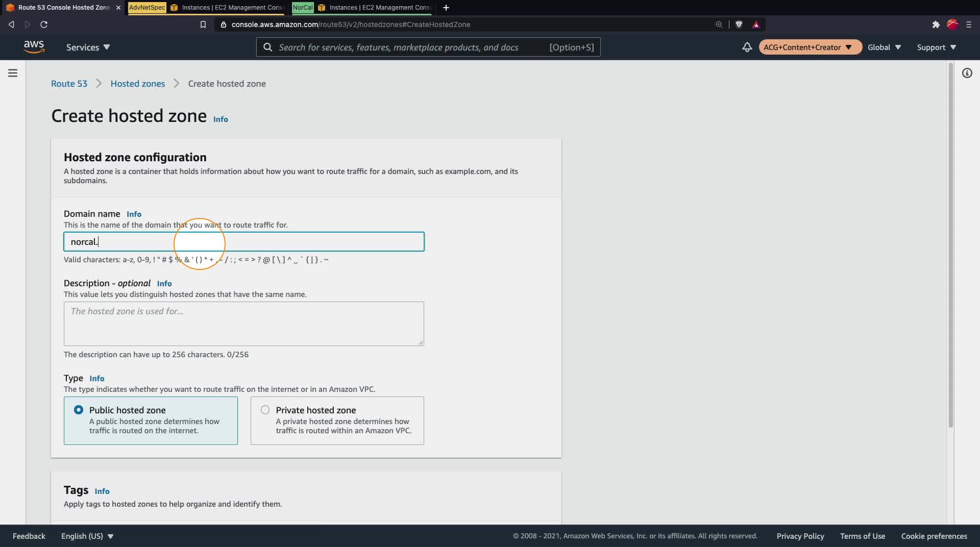Image resolution: width=980 pixels, height=547 pixels.
Task: Click the Domain name input field
Action: click(x=244, y=242)
